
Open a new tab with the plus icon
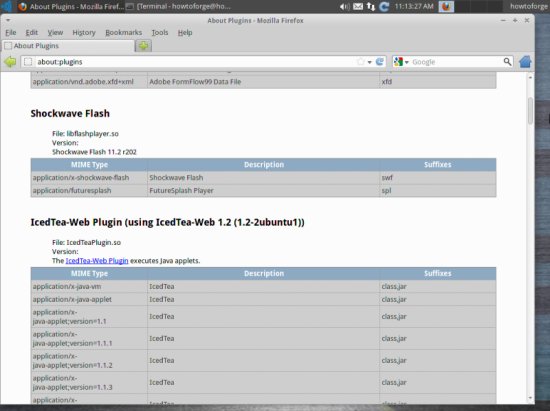point(143,46)
